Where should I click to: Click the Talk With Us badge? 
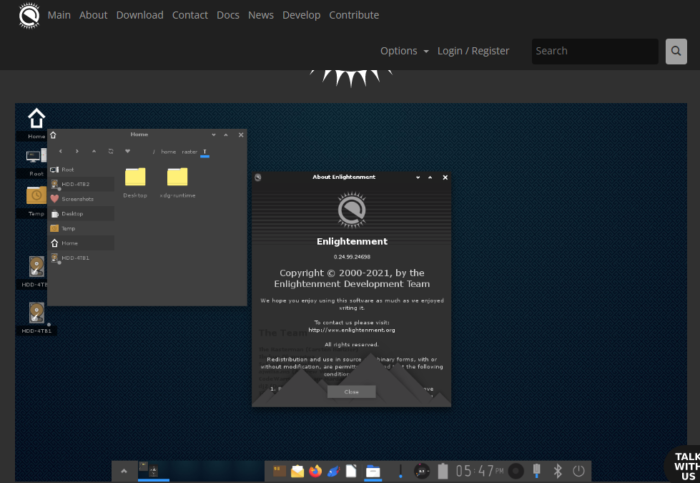point(683,466)
